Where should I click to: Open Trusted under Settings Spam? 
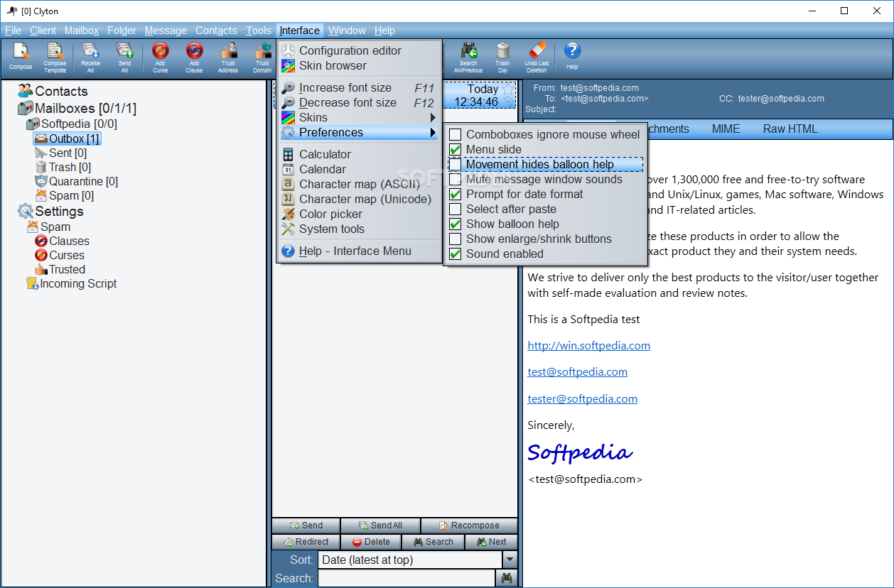(60, 269)
